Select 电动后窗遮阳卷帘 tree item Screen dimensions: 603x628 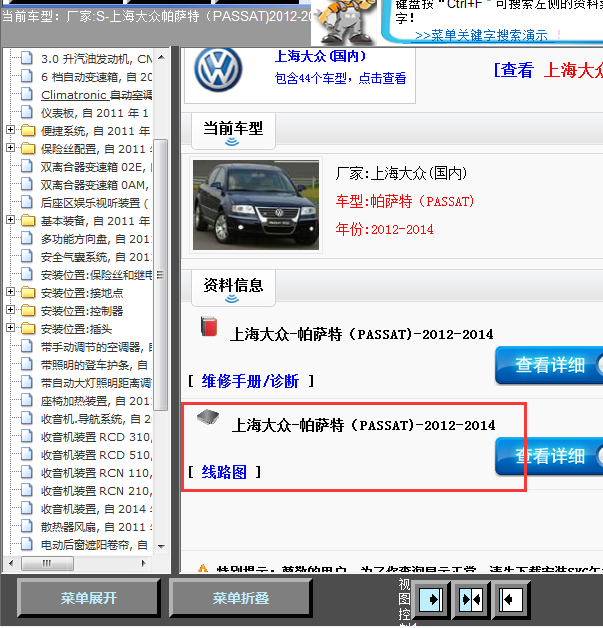(x=94, y=545)
